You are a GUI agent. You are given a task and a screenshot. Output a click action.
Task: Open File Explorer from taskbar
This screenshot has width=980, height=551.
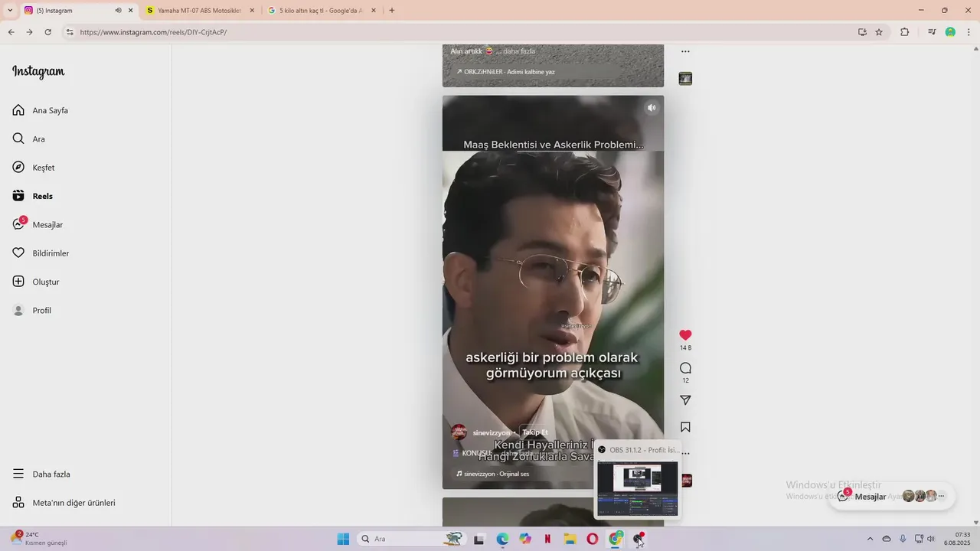(x=570, y=539)
